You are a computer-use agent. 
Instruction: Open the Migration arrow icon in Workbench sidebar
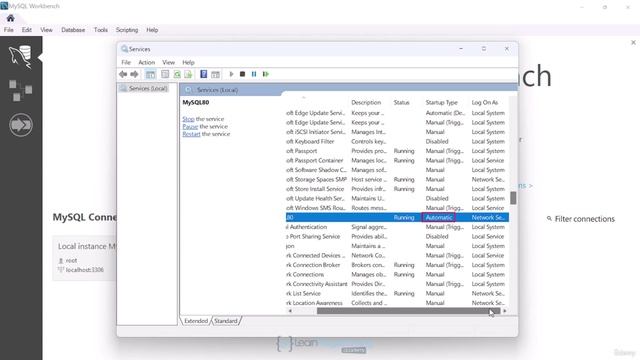coord(21,125)
